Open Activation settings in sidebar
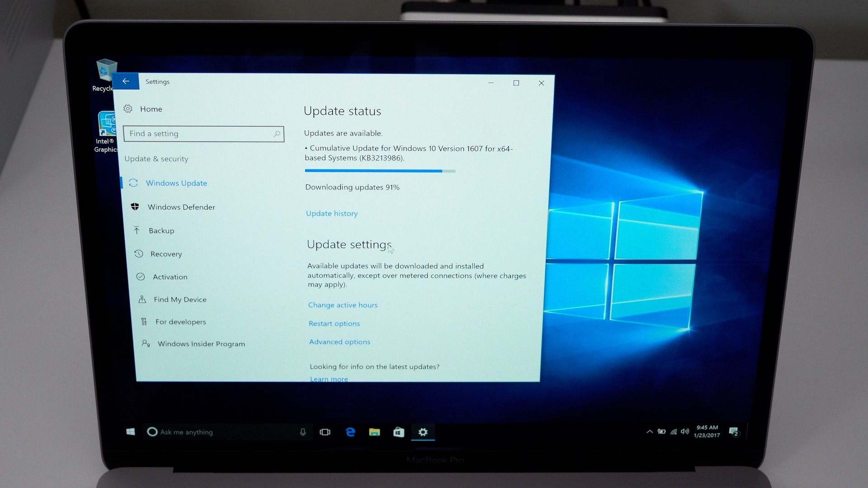Screen dimensions: 868x488 point(169,276)
